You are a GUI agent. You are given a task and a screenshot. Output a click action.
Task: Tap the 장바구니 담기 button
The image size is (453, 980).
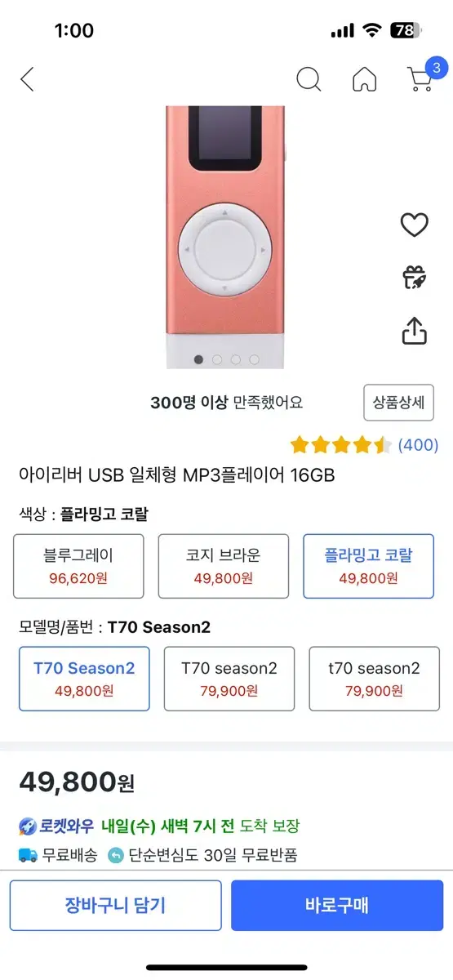tap(115, 905)
